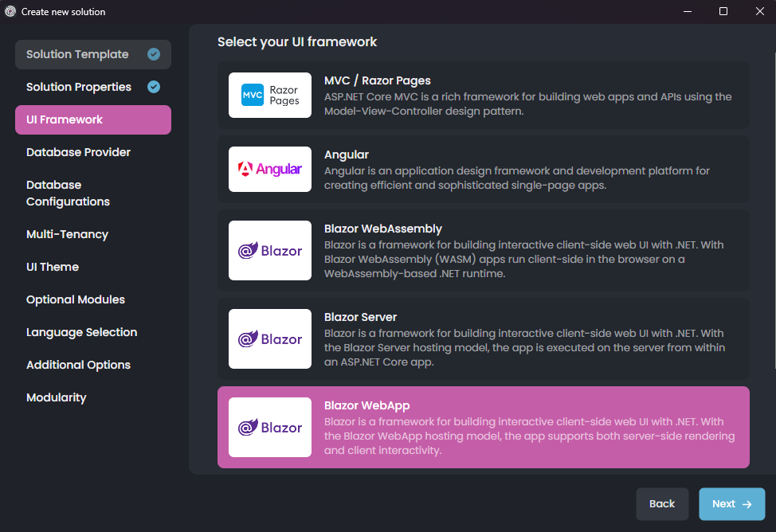Open the Modularity configuration step
776x532 pixels.
(57, 397)
